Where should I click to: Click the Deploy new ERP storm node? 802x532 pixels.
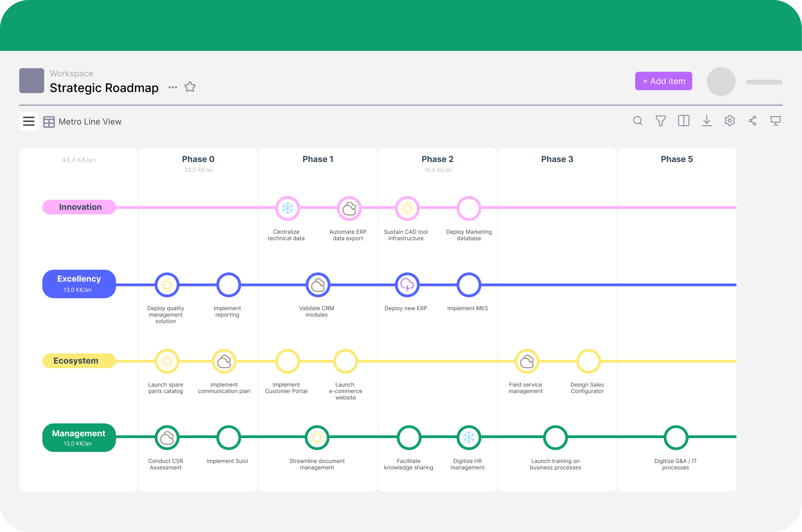pyautogui.click(x=407, y=285)
